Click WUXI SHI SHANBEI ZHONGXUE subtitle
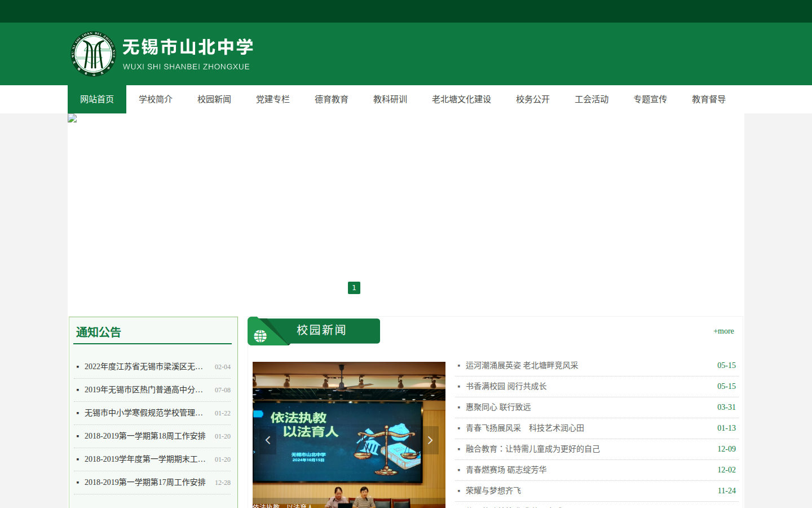This screenshot has width=812, height=508. (x=186, y=67)
